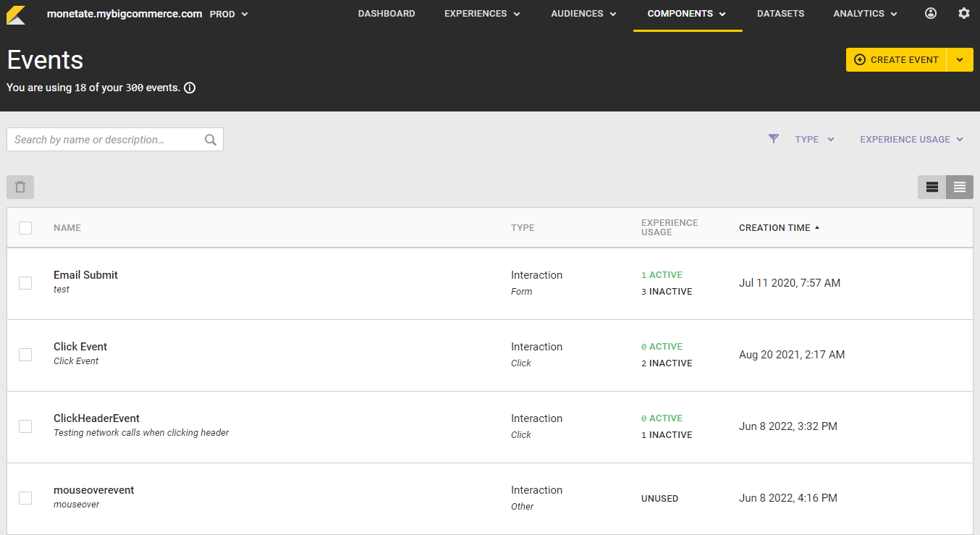This screenshot has width=980, height=535.
Task: Click the Jul 11 2020, 7:57 AM creation time
Action: click(790, 283)
